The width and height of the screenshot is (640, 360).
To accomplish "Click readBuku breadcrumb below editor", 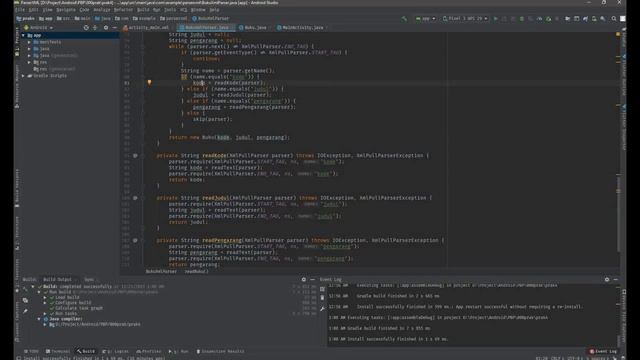I will pos(196,271).
